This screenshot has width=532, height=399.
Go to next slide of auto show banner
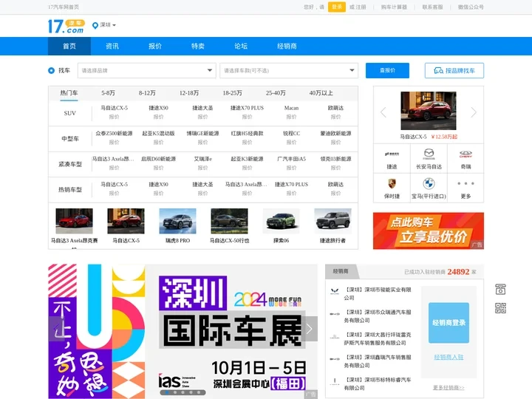coord(309,328)
